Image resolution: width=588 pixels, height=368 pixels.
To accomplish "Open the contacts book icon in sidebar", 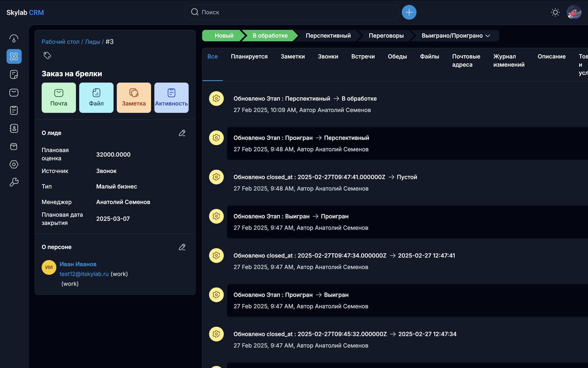I will tap(14, 129).
